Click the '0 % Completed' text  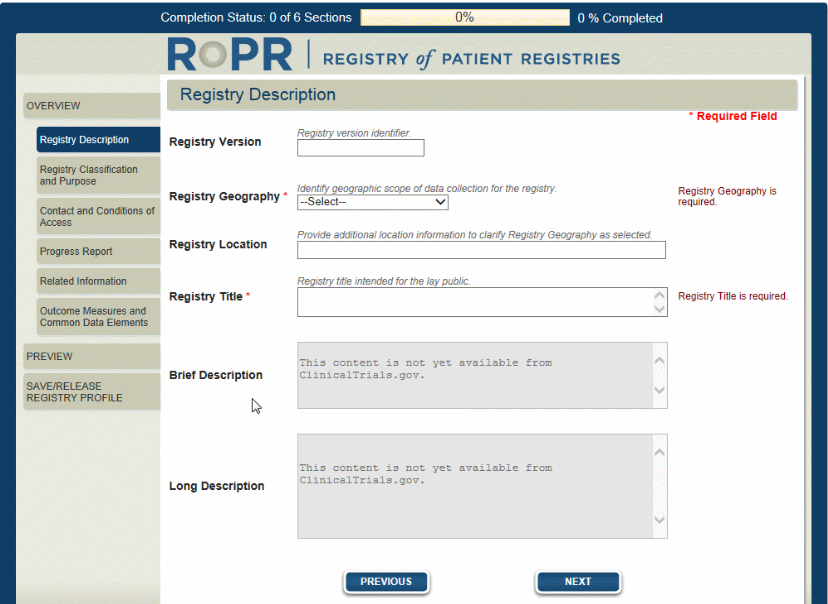620,18
